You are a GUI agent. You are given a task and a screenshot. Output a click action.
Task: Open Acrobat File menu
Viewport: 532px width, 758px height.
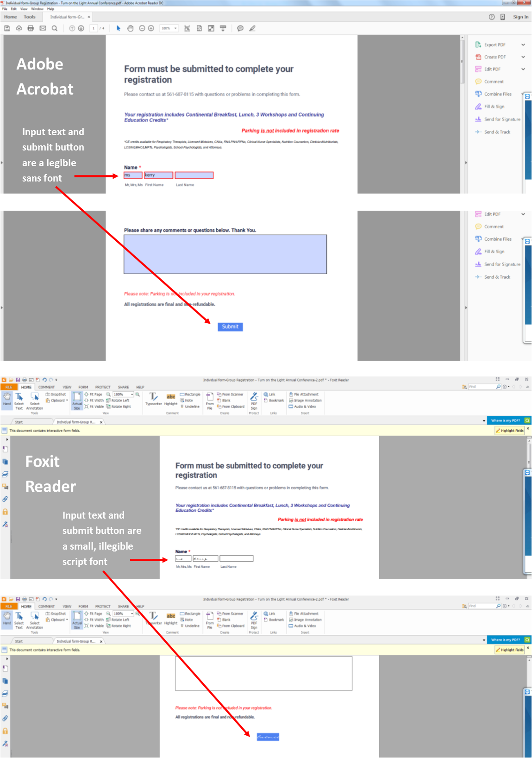pos(5,9)
